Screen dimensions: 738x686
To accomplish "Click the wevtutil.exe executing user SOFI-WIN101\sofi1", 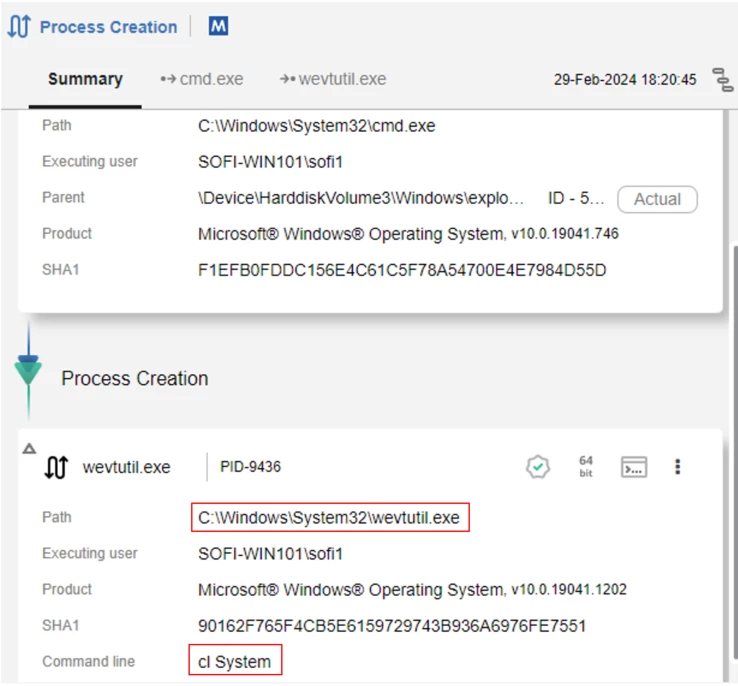I will 270,554.
